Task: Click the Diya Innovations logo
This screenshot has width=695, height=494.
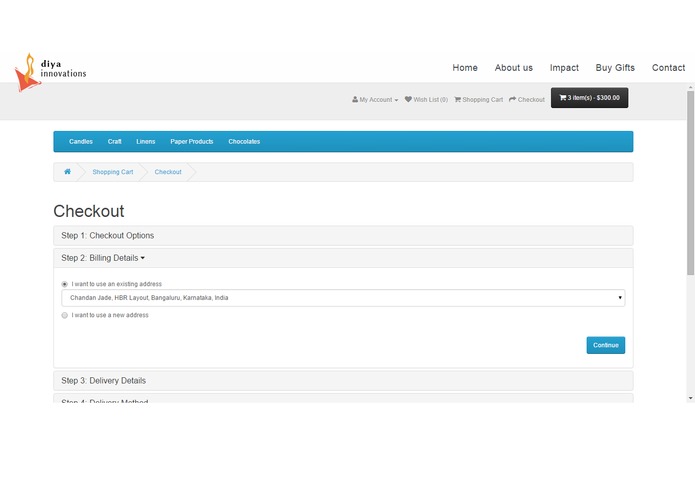Action: pos(50,72)
